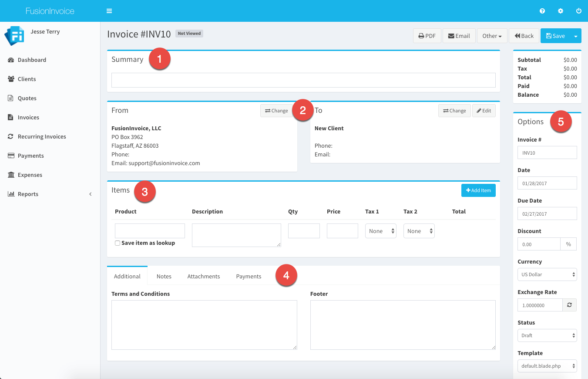This screenshot has width=588, height=379.
Task: Click the Add Item button
Action: click(x=478, y=190)
